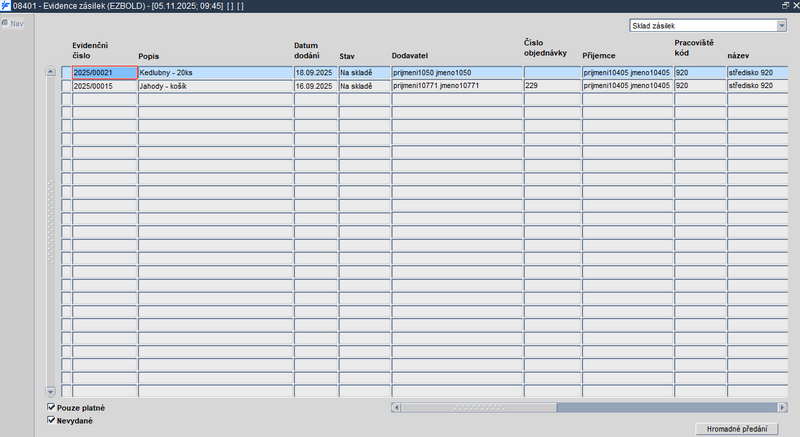800x437 pixels.
Task: Click supplier prijmeni1050 jmeno1050 cell
Action: click(457, 72)
